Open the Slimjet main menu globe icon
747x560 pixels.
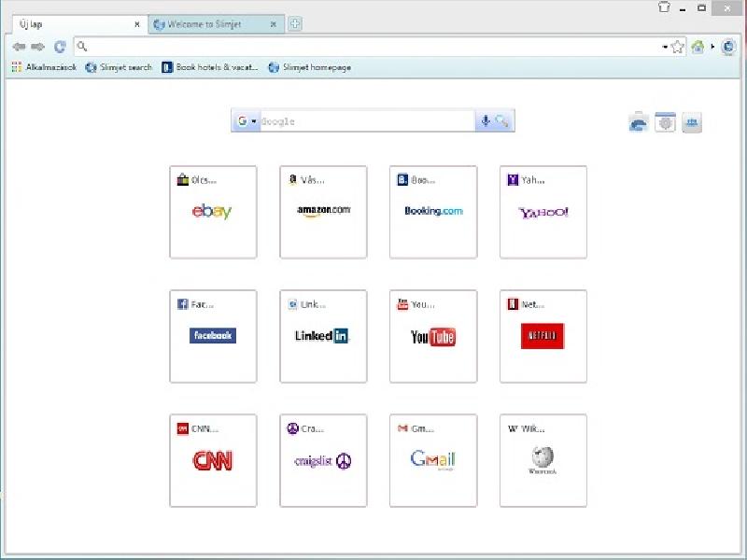(728, 47)
